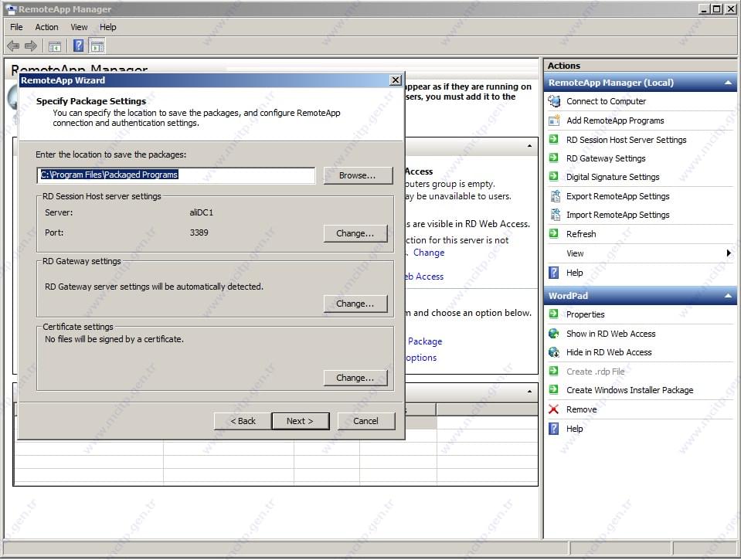Go Back in the RemoteApp Wizard
741x560 pixels.
(x=243, y=421)
